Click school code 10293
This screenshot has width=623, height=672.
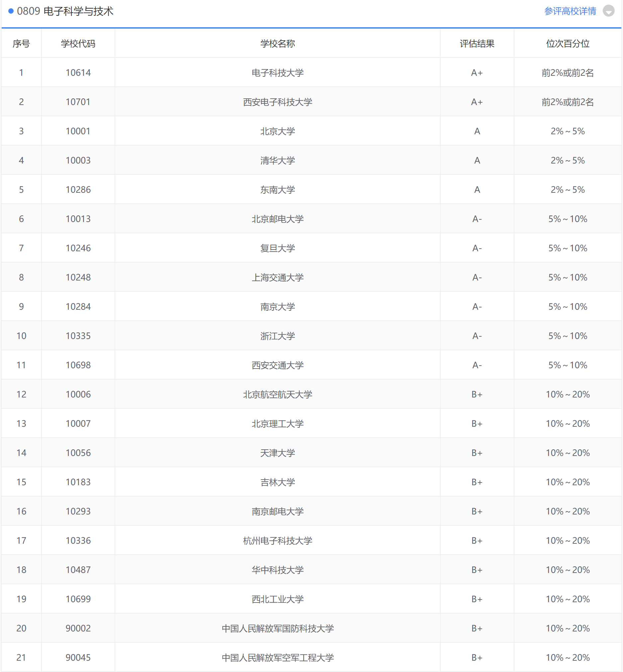tap(78, 511)
